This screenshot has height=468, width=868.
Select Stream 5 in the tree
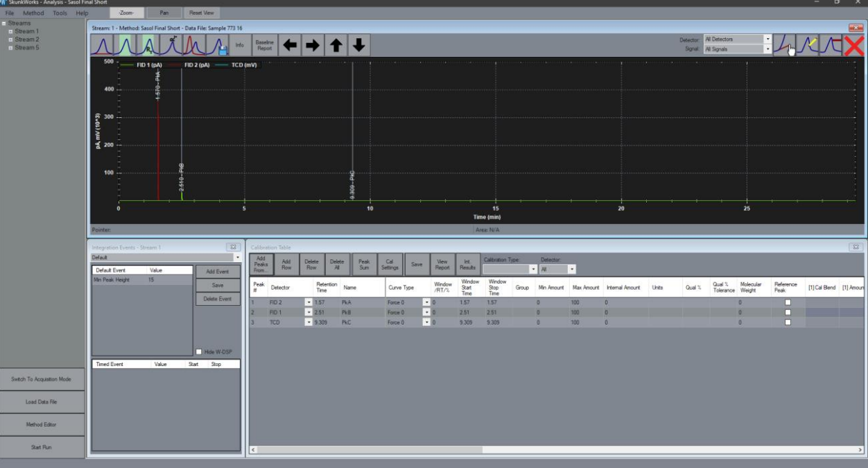pyautogui.click(x=27, y=47)
